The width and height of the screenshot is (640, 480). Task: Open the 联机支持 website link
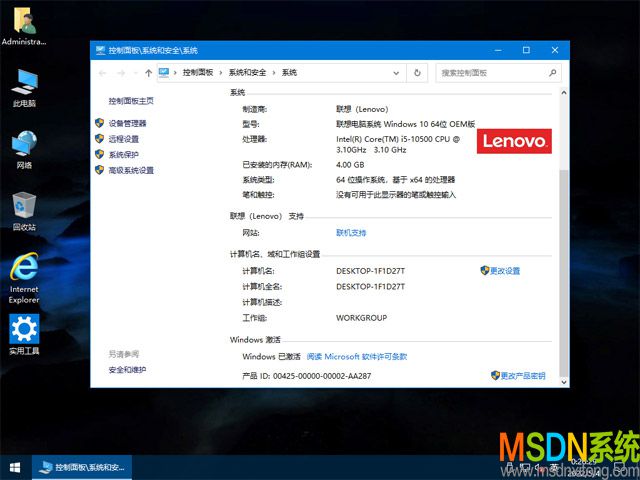[351, 233]
